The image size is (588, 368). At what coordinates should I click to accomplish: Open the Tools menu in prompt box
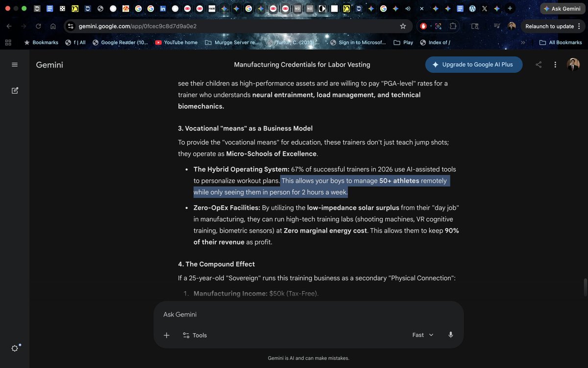195,335
